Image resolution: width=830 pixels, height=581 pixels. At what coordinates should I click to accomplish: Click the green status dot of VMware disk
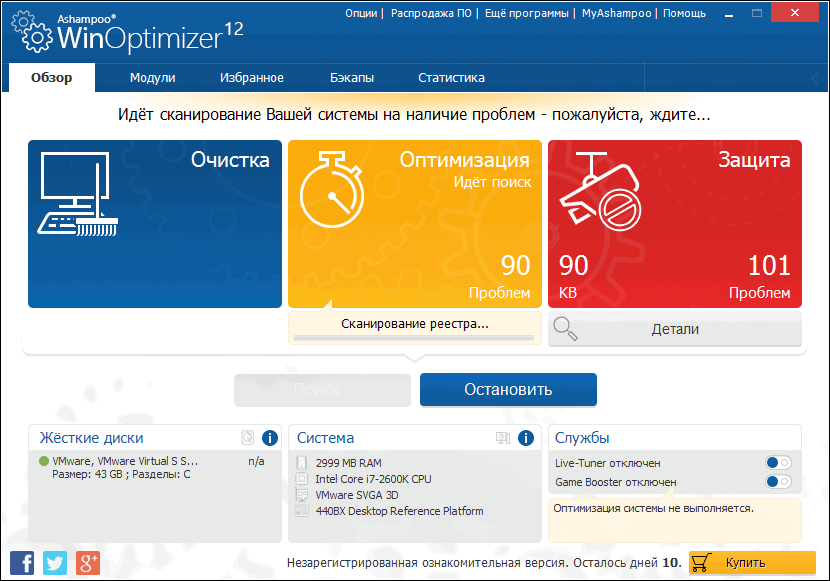click(44, 461)
